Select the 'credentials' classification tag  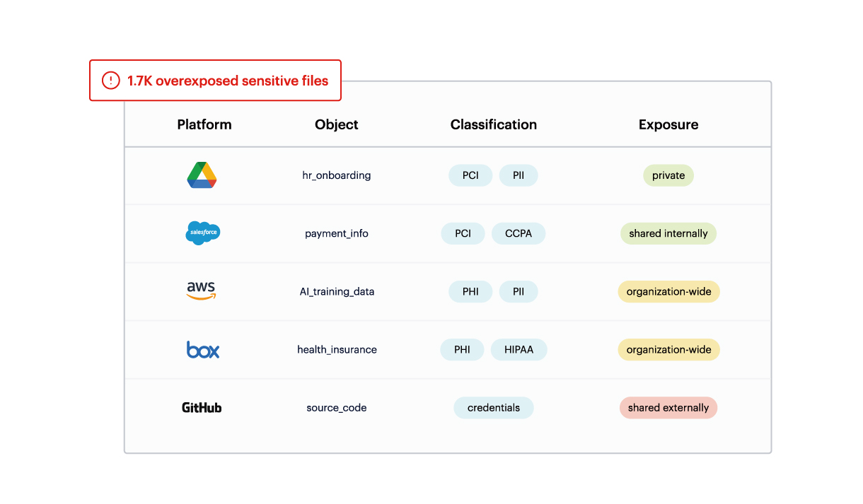(494, 408)
